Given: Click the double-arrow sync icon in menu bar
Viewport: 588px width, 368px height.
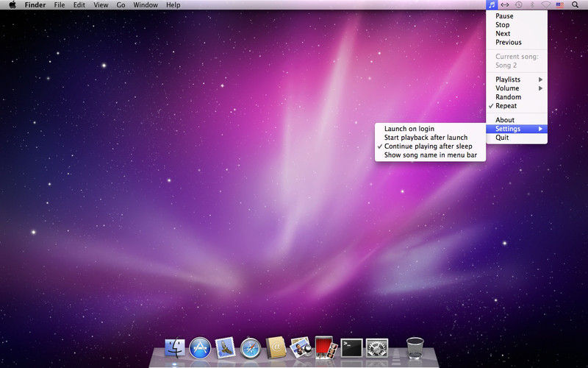Looking at the screenshot, I should [505, 5].
